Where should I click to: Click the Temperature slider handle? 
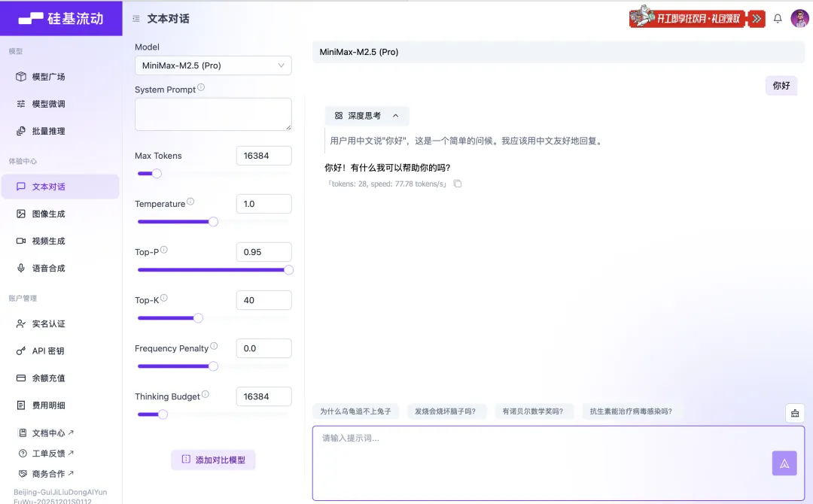click(213, 222)
